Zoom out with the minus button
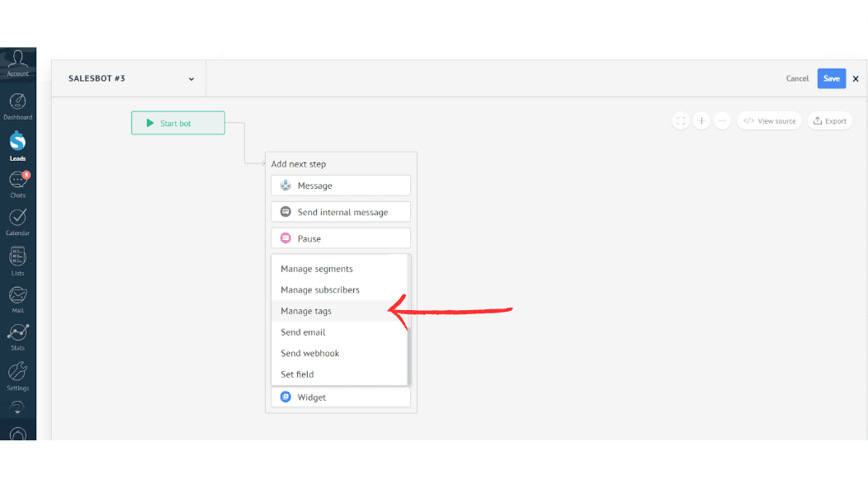This screenshot has height=489, width=868. point(722,120)
